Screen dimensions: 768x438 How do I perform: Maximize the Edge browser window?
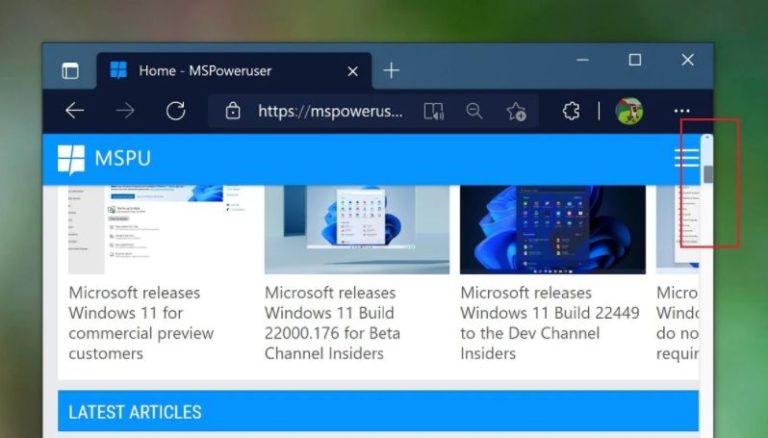click(x=635, y=60)
